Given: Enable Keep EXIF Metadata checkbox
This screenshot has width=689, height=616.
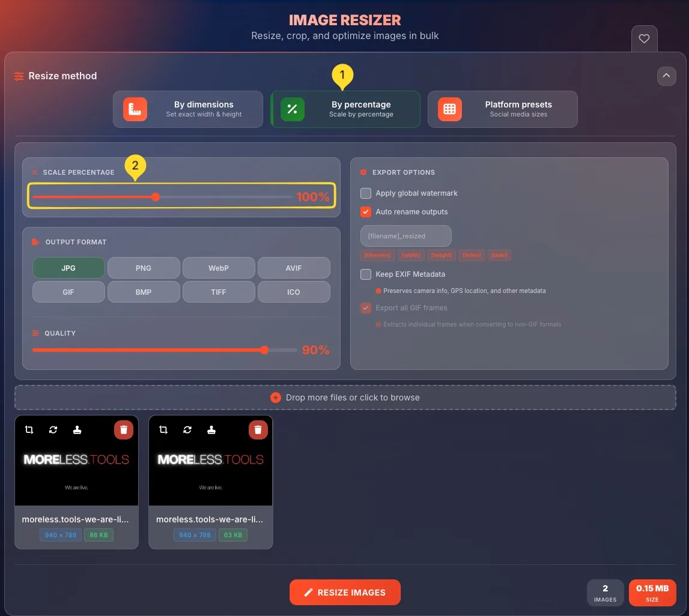Looking at the screenshot, I should (366, 274).
